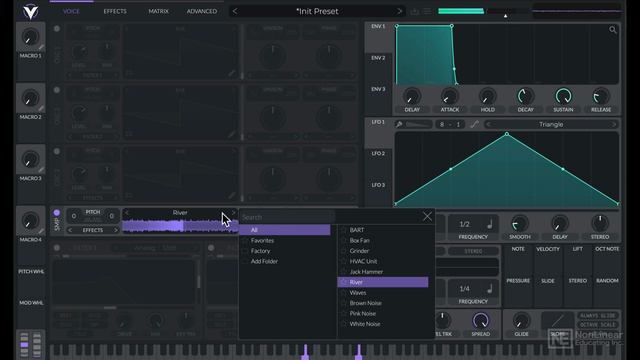Image resolution: width=640 pixels, height=360 pixels.
Task: Click the LFO paint brush icon
Action: click(x=399, y=124)
